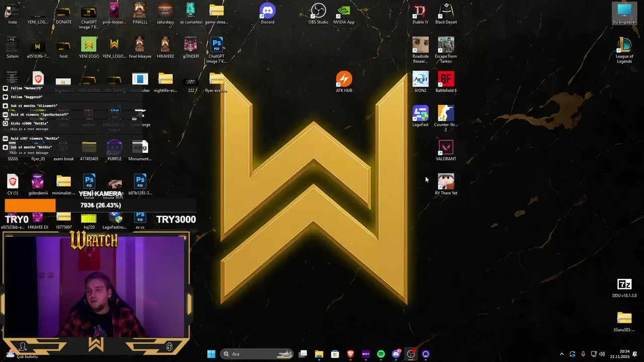The width and height of the screenshot is (644, 362).
Task: Open the volume control in tray
Action: [x=602, y=354]
